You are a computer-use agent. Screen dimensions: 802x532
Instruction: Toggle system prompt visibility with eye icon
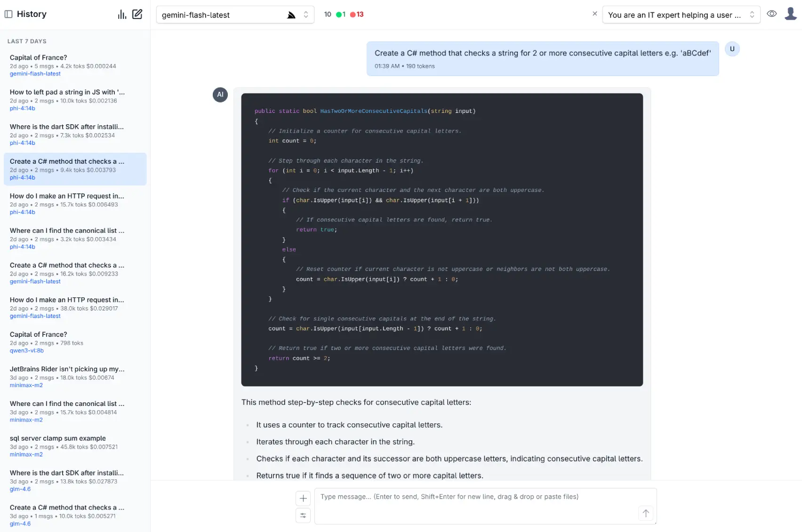coord(771,14)
